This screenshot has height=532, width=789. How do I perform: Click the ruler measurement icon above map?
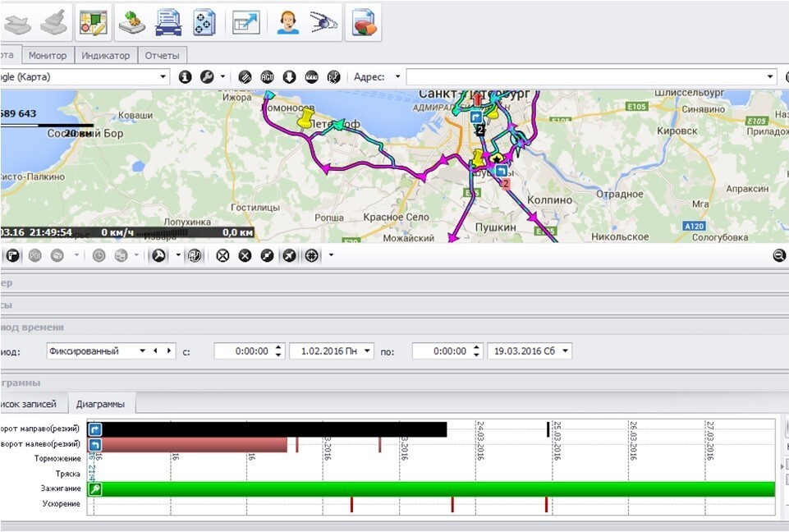coord(311,77)
